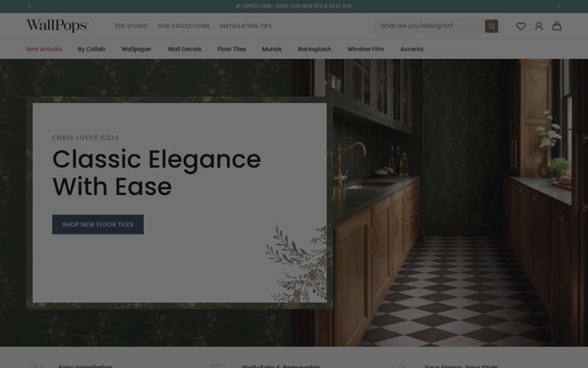
Task: Select Murals menu item
Action: [271, 49]
